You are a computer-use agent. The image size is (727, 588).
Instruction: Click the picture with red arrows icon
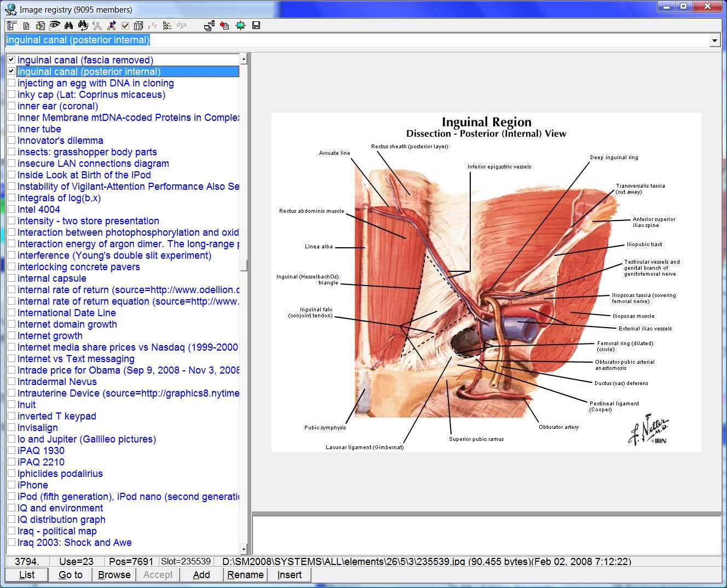coord(240,26)
